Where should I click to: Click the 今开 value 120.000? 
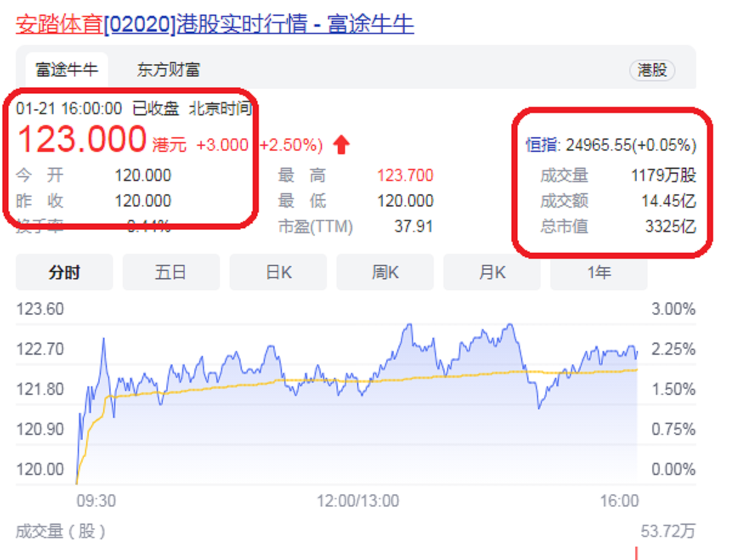pos(143,176)
